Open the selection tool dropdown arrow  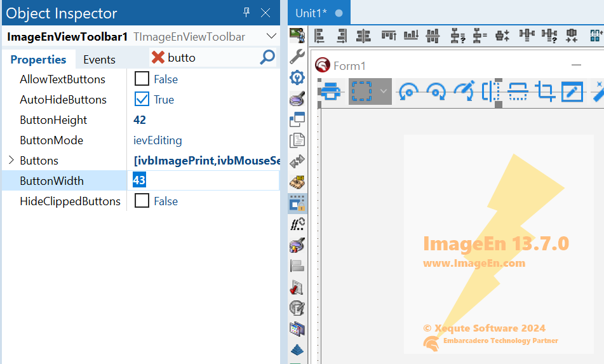click(x=383, y=91)
